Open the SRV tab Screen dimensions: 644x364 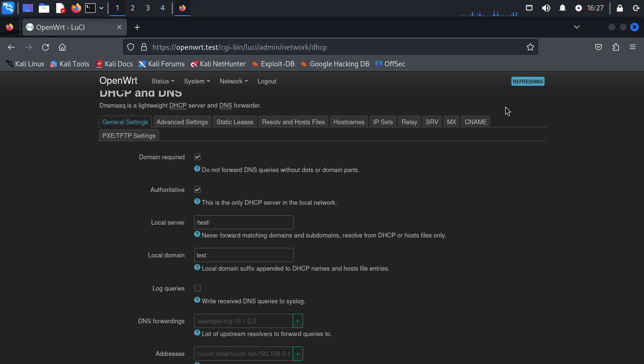pyautogui.click(x=432, y=122)
